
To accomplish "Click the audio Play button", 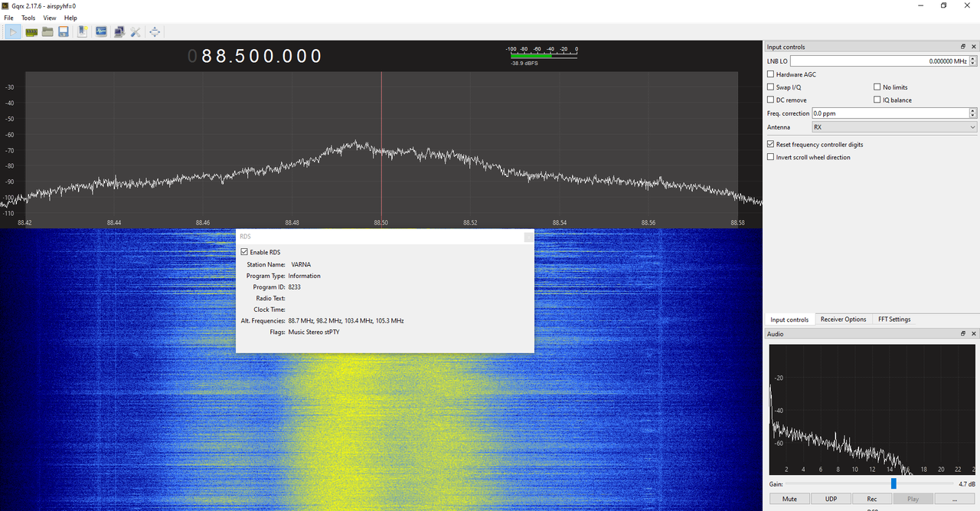I will tap(913, 499).
